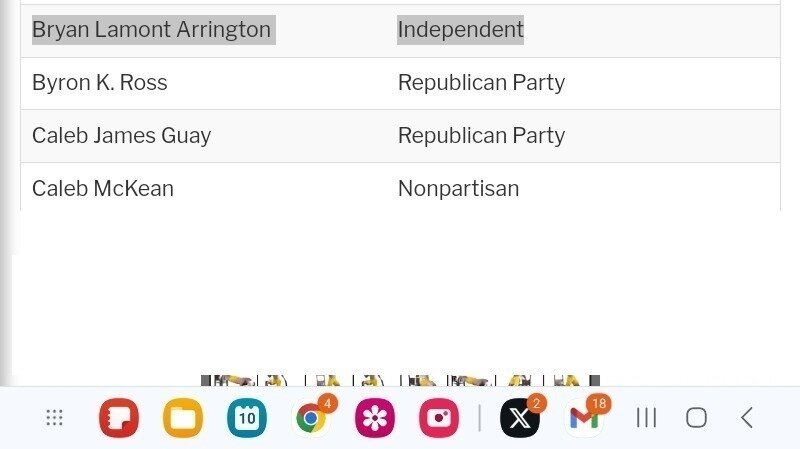Open the app drawer grid icon
The image size is (800, 449).
point(54,418)
